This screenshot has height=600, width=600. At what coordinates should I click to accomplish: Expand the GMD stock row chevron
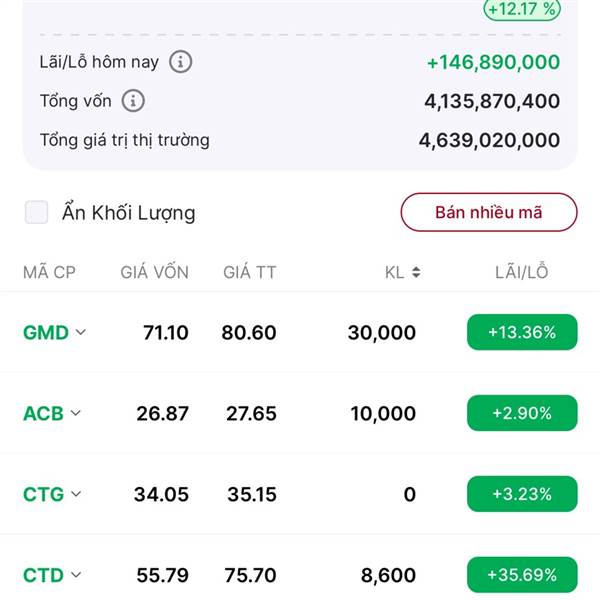pyautogui.click(x=81, y=332)
